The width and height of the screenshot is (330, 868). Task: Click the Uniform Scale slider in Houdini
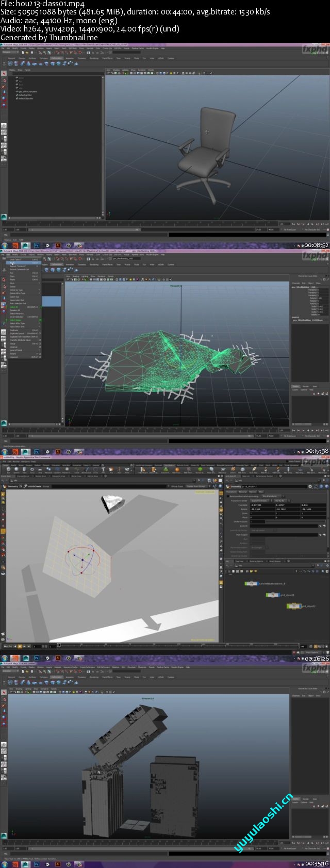[x=296, y=521]
